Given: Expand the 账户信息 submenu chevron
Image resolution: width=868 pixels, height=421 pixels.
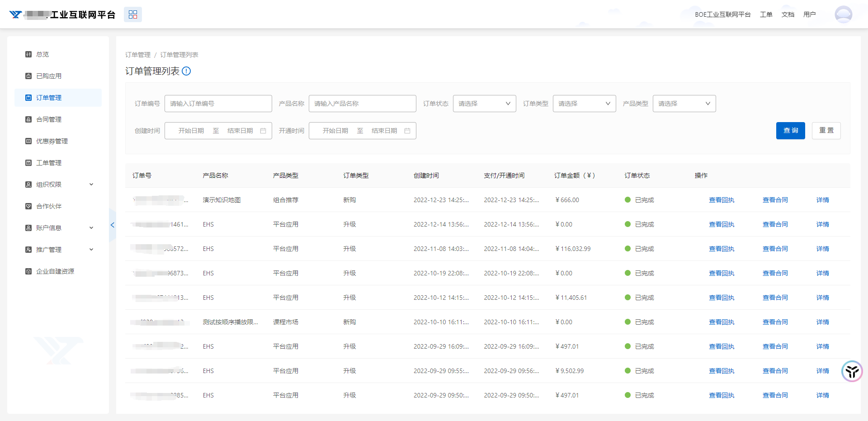Looking at the screenshot, I should tap(91, 228).
